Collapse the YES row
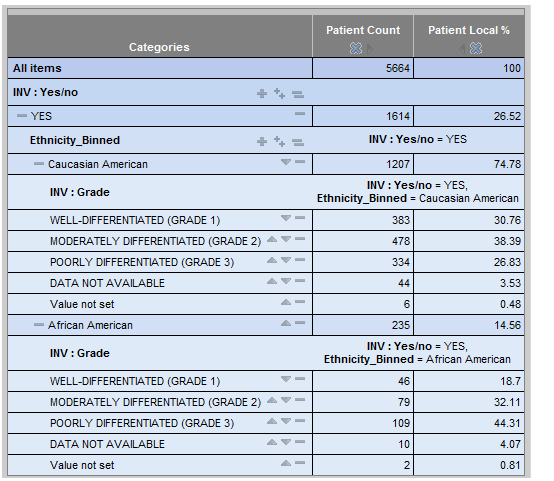This screenshot has height=481, width=554. [x=22, y=116]
